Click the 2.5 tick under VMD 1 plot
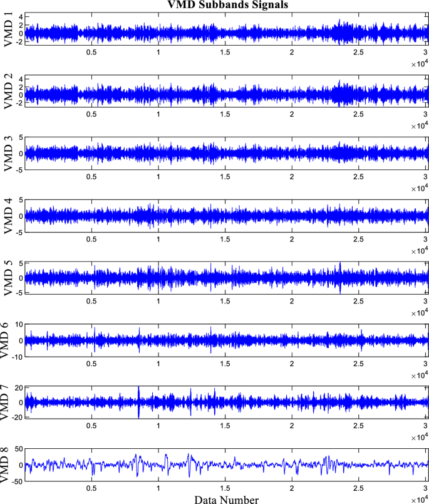Screen dimensions: 429x504 pos(358,52)
